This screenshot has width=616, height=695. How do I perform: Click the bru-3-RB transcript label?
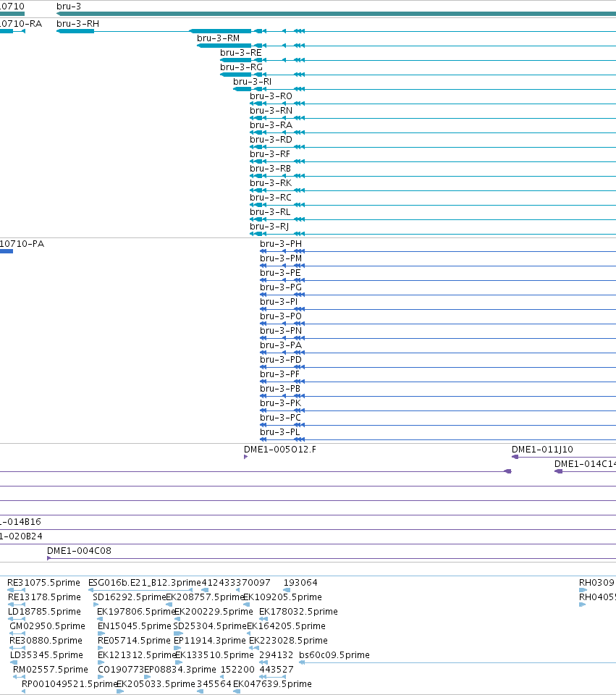(x=271, y=169)
